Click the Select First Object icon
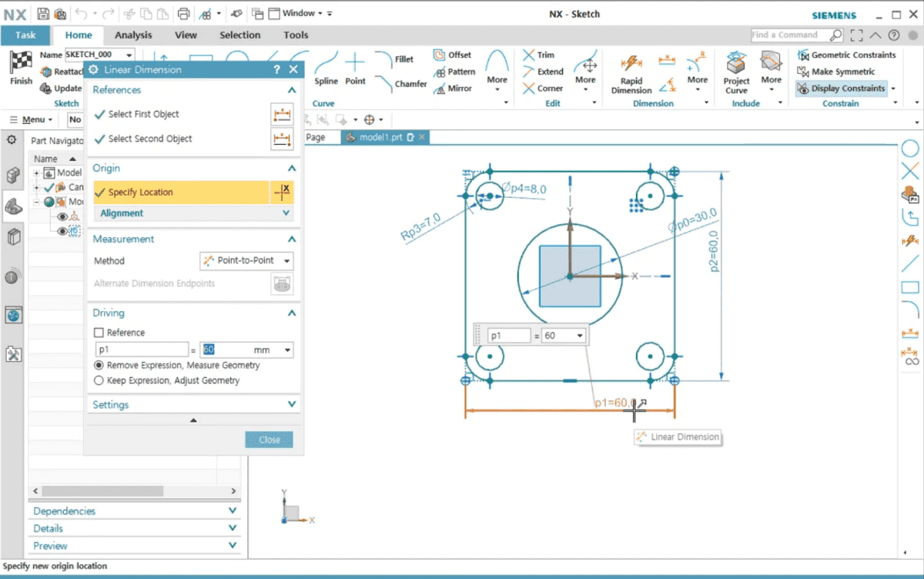The image size is (924, 579). [x=283, y=115]
